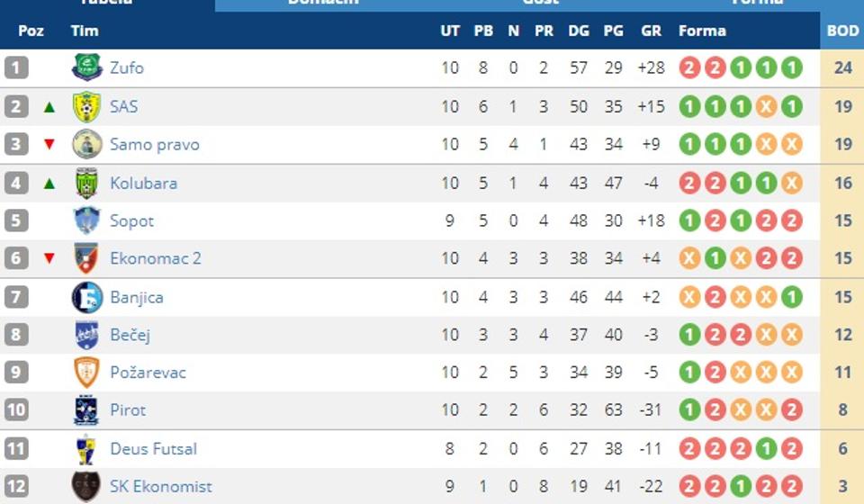Click the Bečej team name
This screenshot has height=504, width=864.
point(130,335)
